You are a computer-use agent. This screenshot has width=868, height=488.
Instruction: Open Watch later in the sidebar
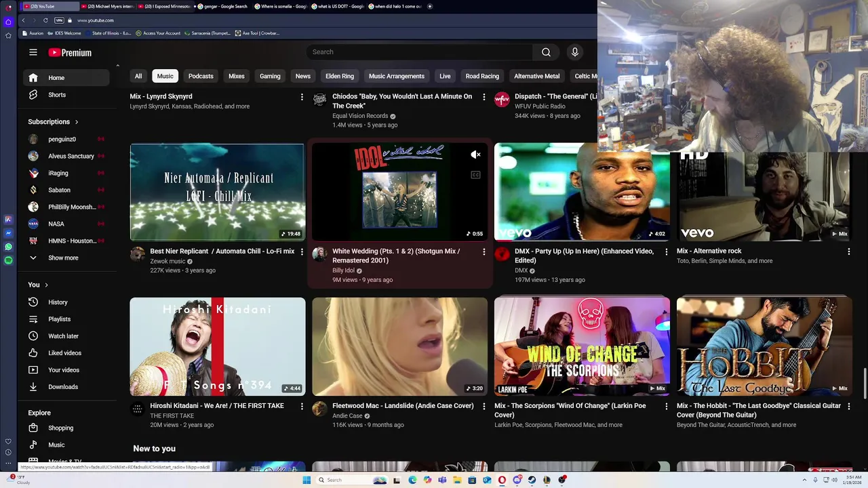tap(66, 336)
